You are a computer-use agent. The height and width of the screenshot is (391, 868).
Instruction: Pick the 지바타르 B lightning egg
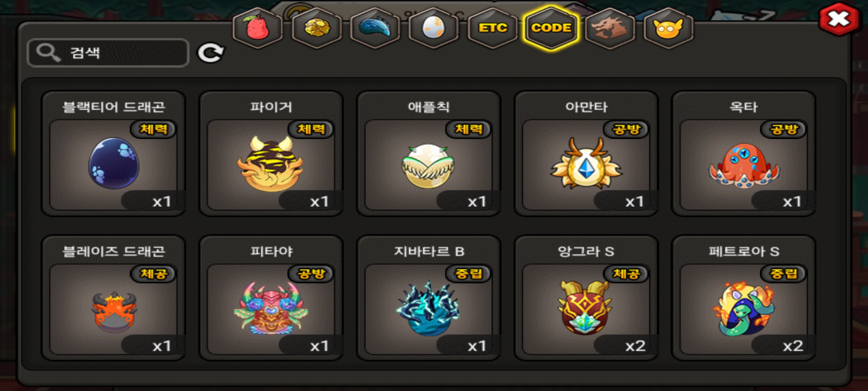(x=429, y=298)
